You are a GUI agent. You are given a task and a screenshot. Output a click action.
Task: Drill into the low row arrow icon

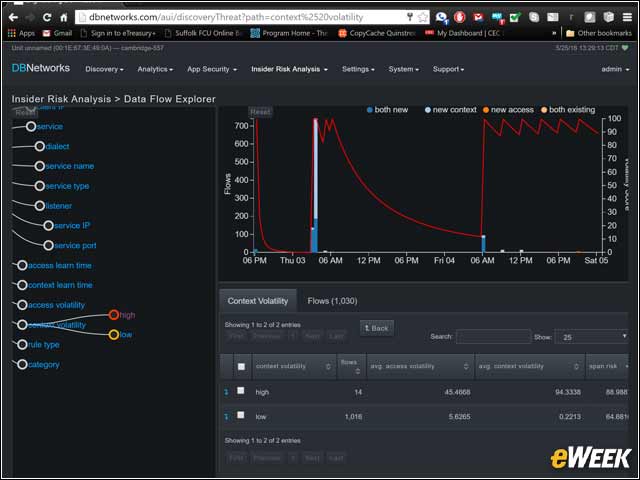[226, 416]
